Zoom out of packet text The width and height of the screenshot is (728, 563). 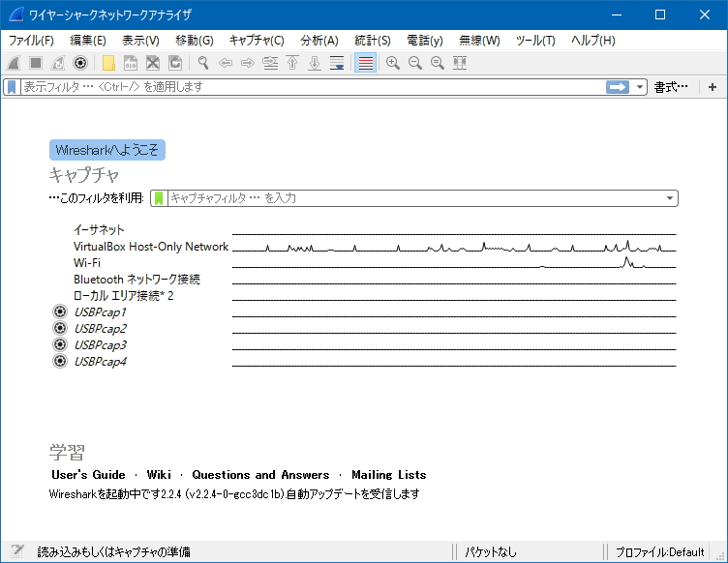(x=415, y=63)
